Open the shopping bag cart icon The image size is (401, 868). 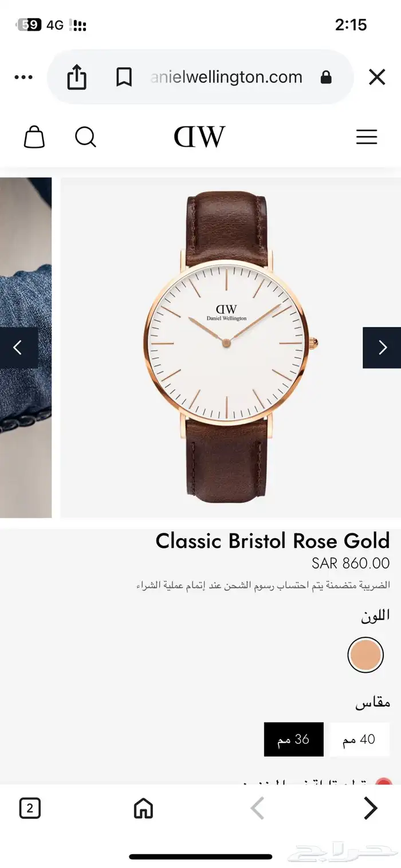[34, 137]
